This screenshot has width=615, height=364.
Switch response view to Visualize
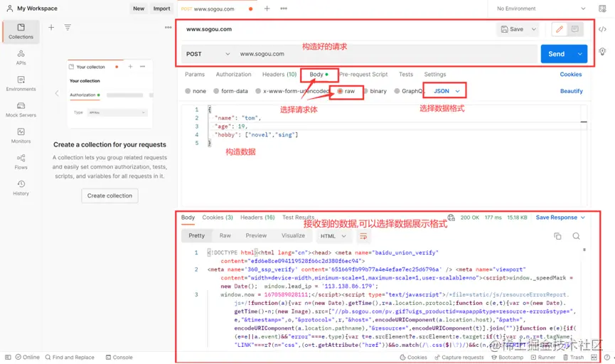coord(293,236)
